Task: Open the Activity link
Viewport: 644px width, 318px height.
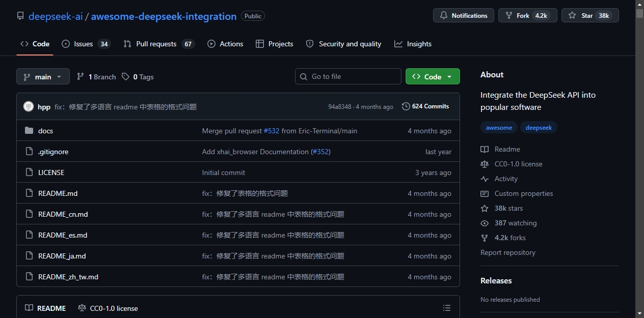Action: (499, 179)
